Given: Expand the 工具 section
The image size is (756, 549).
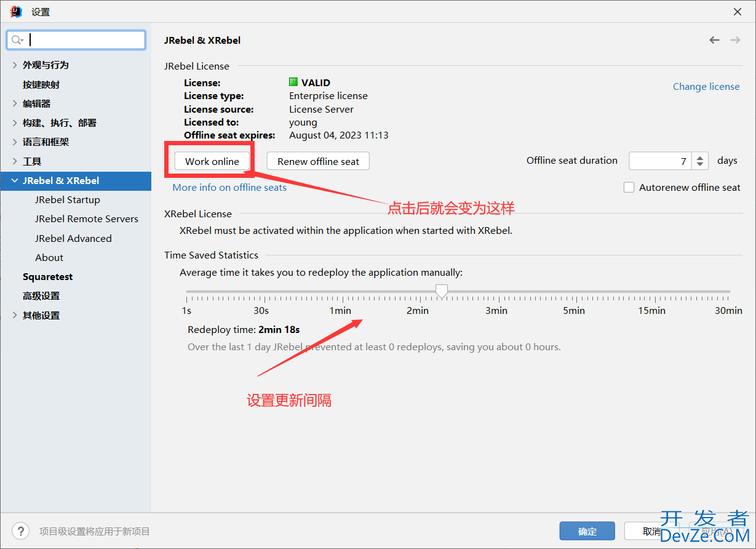Looking at the screenshot, I should pyautogui.click(x=15, y=161).
